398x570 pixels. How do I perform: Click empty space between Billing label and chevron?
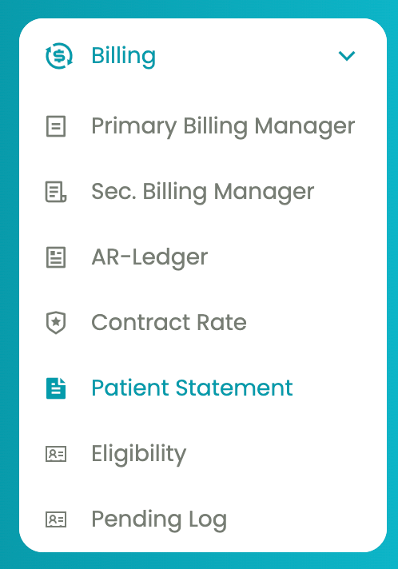(x=247, y=56)
